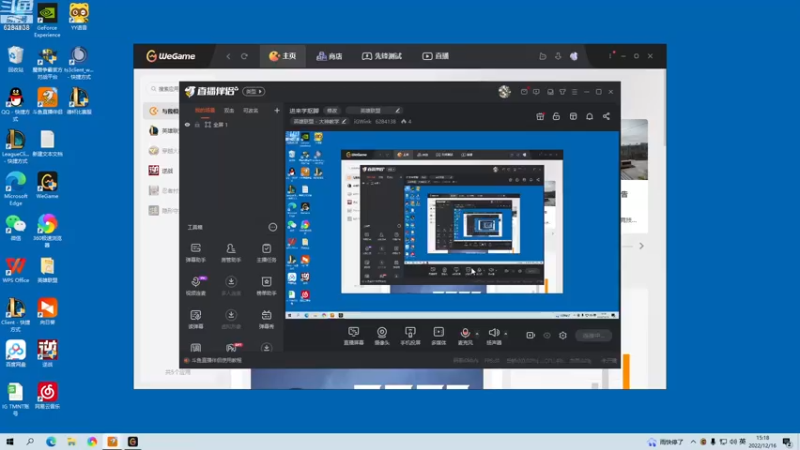Open toolbox more options circle button
The width and height of the screenshot is (800, 450).
coord(273,227)
